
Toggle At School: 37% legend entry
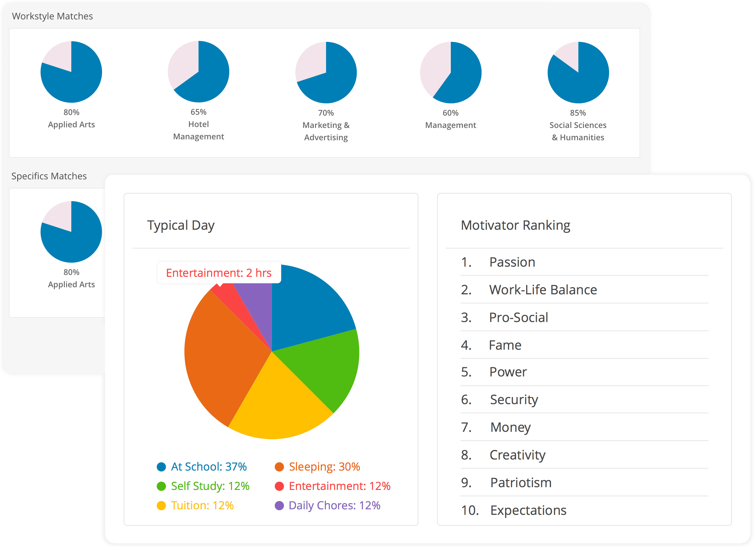point(208,467)
